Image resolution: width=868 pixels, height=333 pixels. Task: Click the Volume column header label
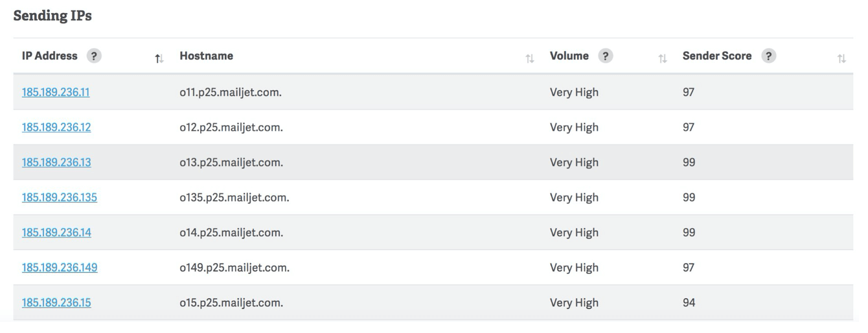[x=569, y=56]
